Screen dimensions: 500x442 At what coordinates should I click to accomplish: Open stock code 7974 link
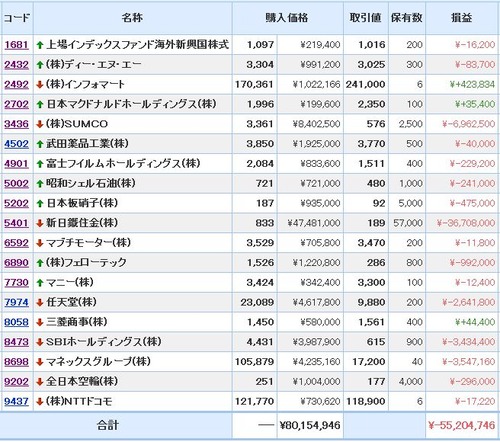tap(16, 302)
